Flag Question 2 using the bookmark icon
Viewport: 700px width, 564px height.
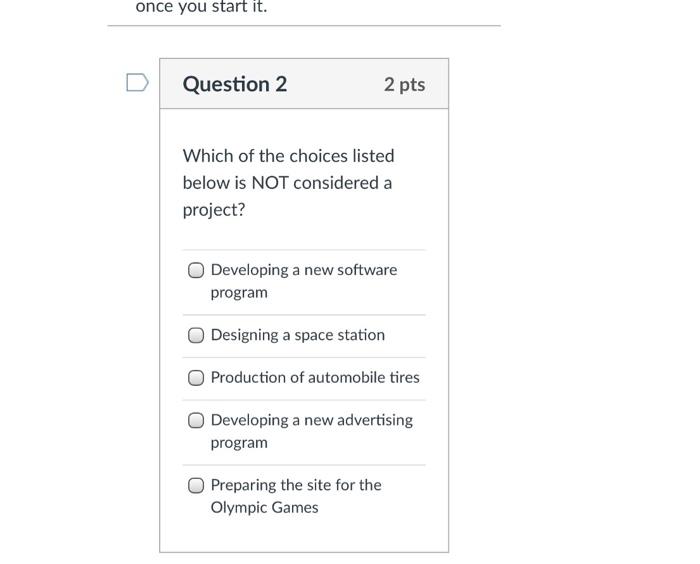click(138, 83)
